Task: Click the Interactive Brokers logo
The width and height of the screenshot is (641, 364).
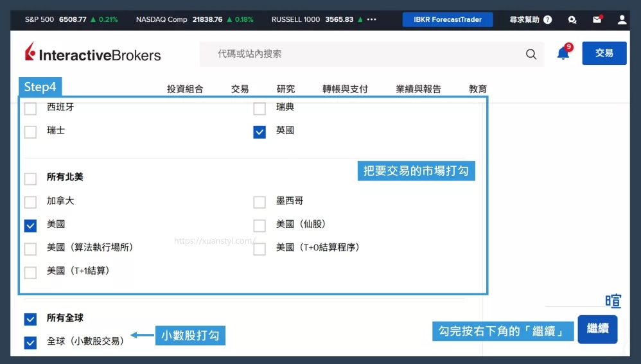Action: (92, 53)
